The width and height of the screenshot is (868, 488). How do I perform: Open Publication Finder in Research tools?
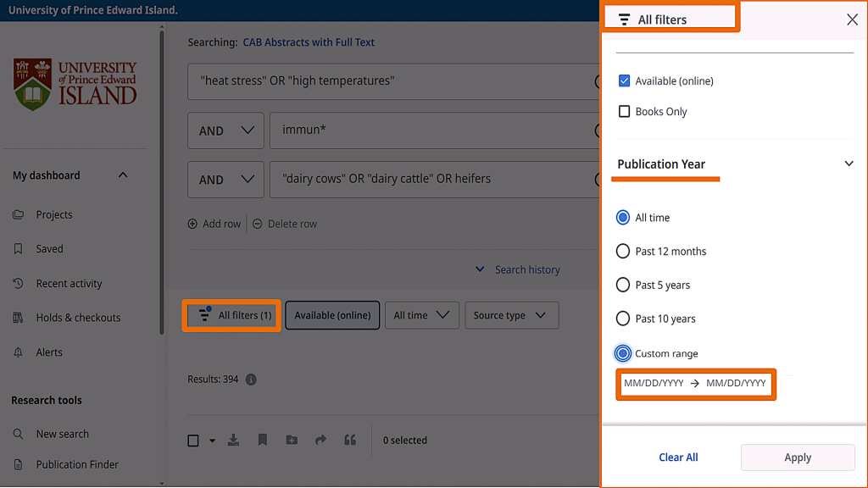tap(77, 464)
